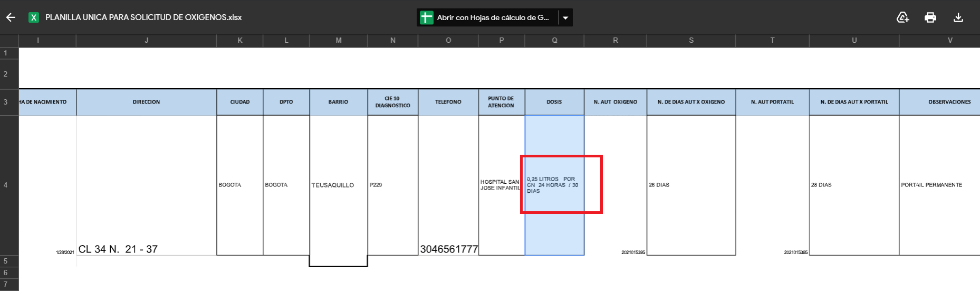Image resolution: width=980 pixels, height=291 pixels.
Task: Click N. DE DIAS AUT X PORTATIL header
Action: coord(854,102)
